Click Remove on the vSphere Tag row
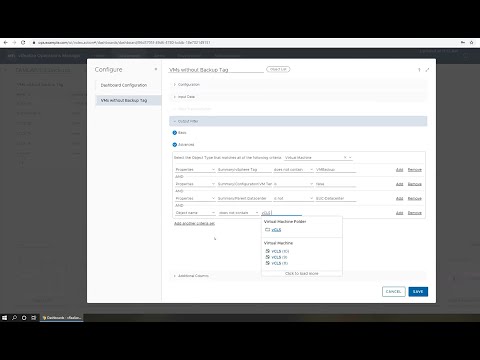The width and height of the screenshot is (480, 360). [415, 170]
